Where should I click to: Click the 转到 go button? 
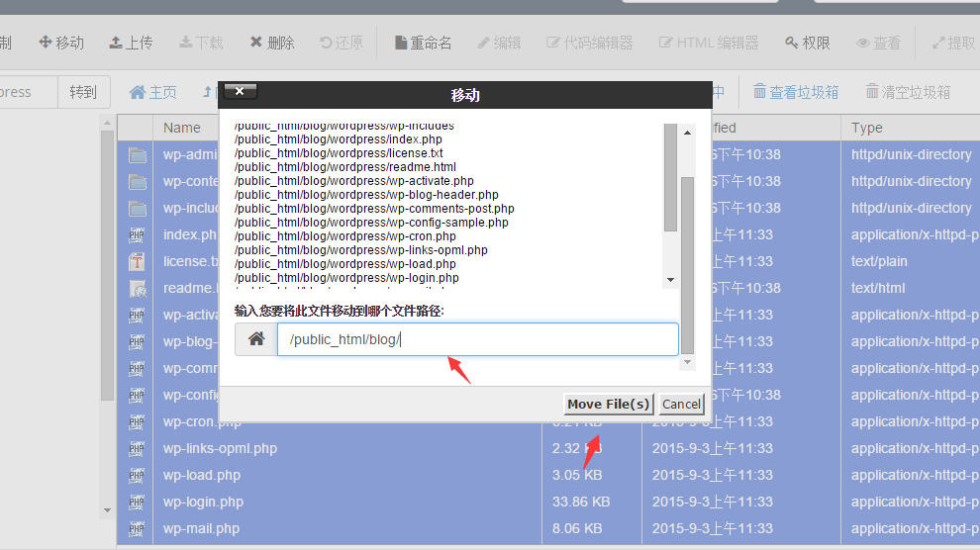pyautogui.click(x=83, y=92)
